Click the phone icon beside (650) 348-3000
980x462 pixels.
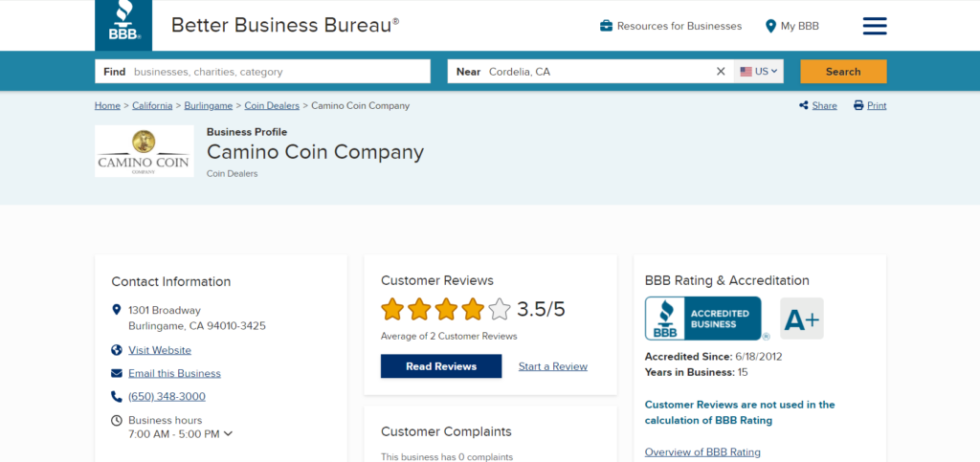tap(116, 396)
